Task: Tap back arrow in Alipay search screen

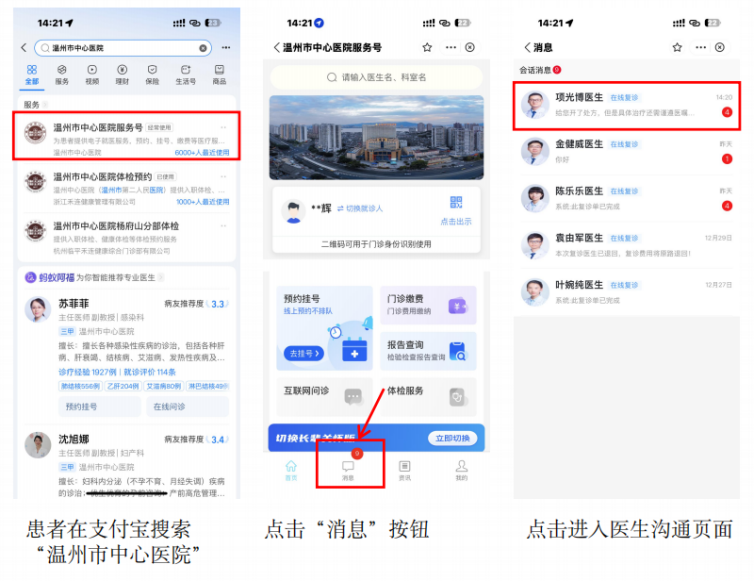Action: point(24,48)
